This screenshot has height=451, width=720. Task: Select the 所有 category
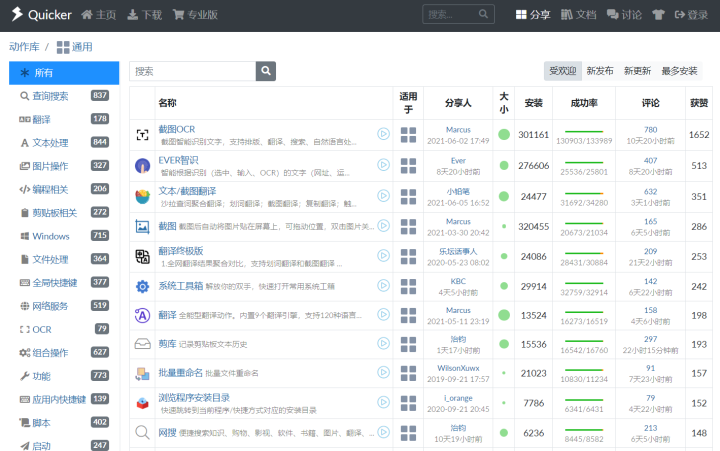click(x=64, y=73)
